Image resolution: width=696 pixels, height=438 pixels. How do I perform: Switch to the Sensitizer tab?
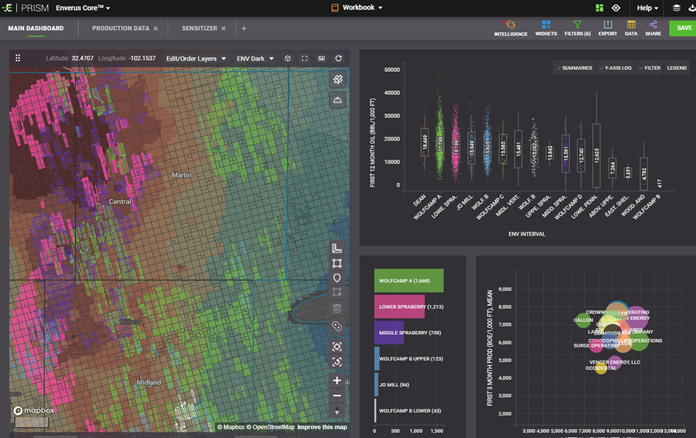[201, 28]
